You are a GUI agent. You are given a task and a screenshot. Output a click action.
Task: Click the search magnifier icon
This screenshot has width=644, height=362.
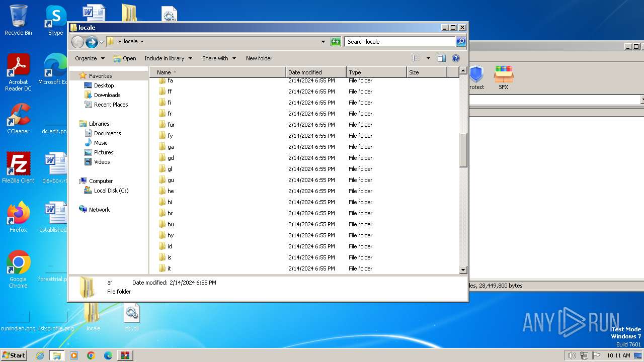pyautogui.click(x=460, y=42)
